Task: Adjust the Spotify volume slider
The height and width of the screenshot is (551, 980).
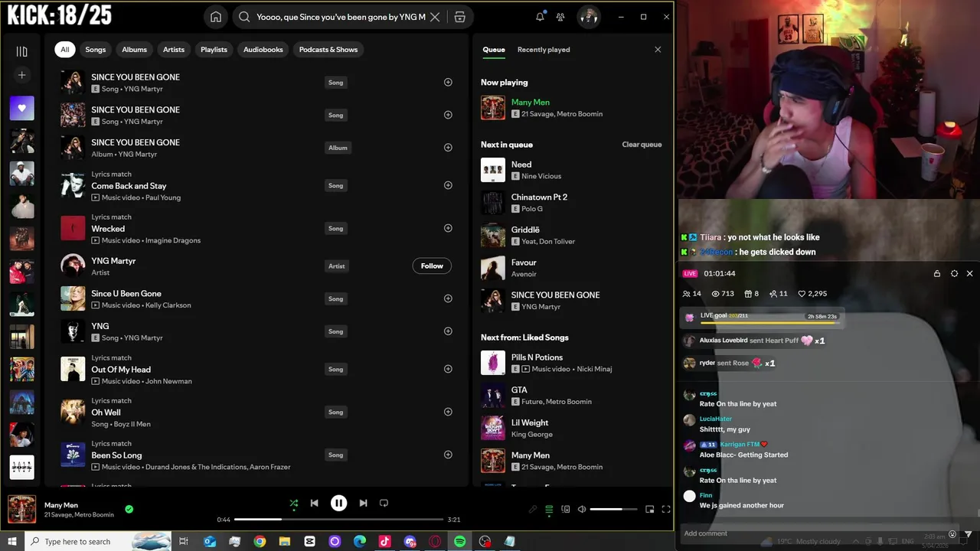Action: (614, 509)
